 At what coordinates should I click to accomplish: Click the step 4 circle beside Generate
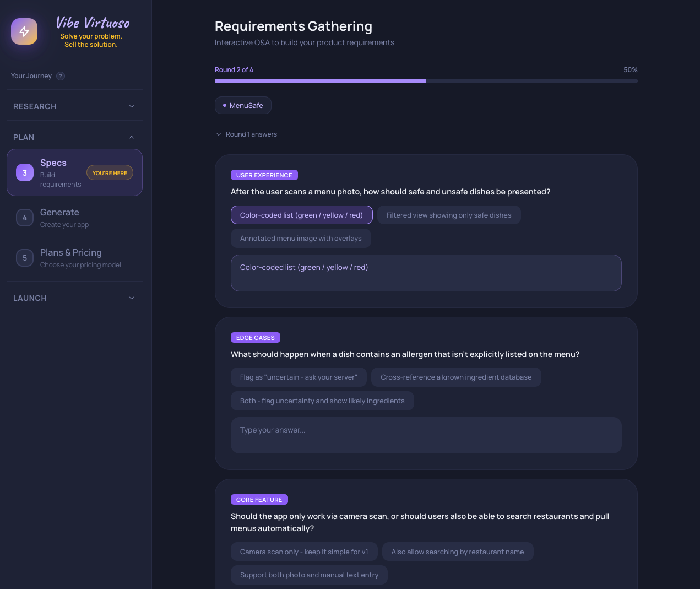pyautogui.click(x=24, y=217)
